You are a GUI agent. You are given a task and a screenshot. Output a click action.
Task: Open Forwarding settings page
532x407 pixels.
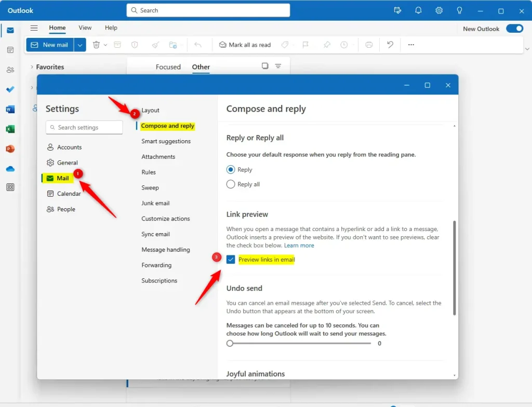pos(156,265)
